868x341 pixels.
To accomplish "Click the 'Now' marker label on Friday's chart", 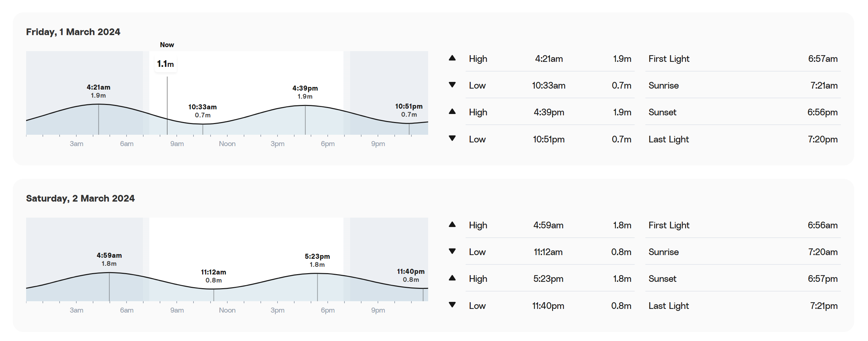I will click(x=167, y=45).
